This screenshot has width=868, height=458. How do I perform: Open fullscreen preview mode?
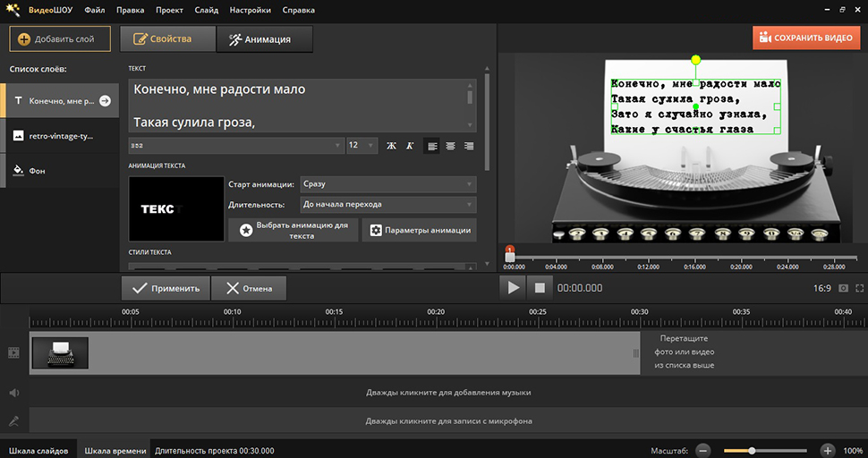pos(860,288)
